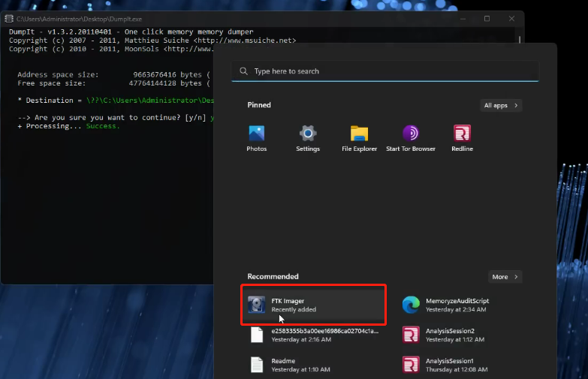Start Tor Browser from the pinned section
The height and width of the screenshot is (379, 588).
(411, 138)
